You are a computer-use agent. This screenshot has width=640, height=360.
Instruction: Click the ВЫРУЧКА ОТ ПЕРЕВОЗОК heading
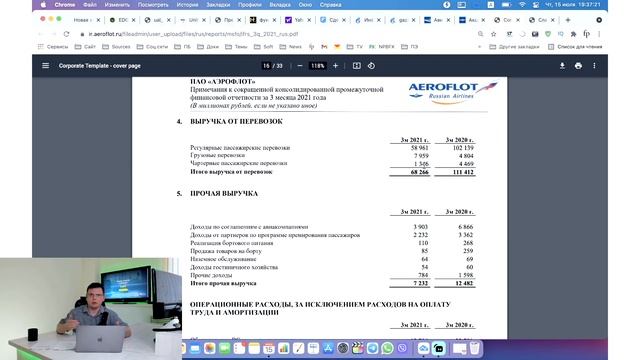coord(236,121)
